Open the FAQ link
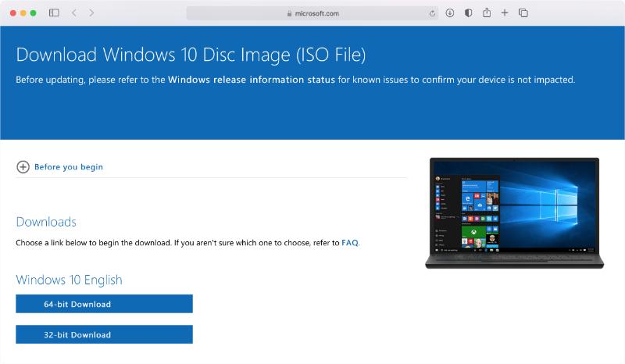This screenshot has width=625, height=364. pos(349,242)
